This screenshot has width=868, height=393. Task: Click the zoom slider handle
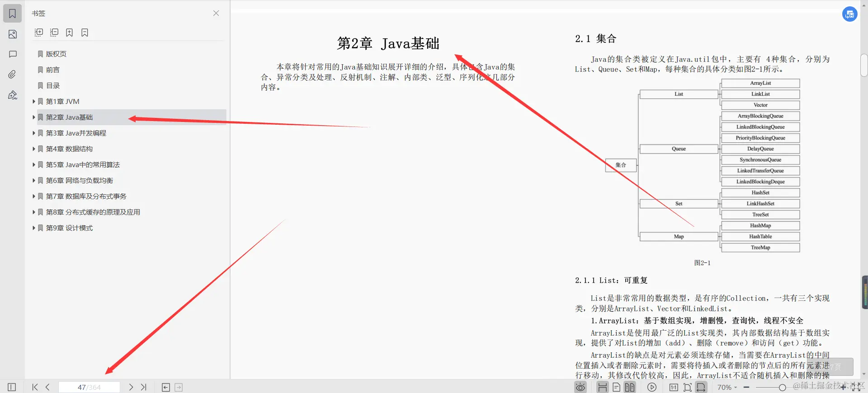point(782,387)
